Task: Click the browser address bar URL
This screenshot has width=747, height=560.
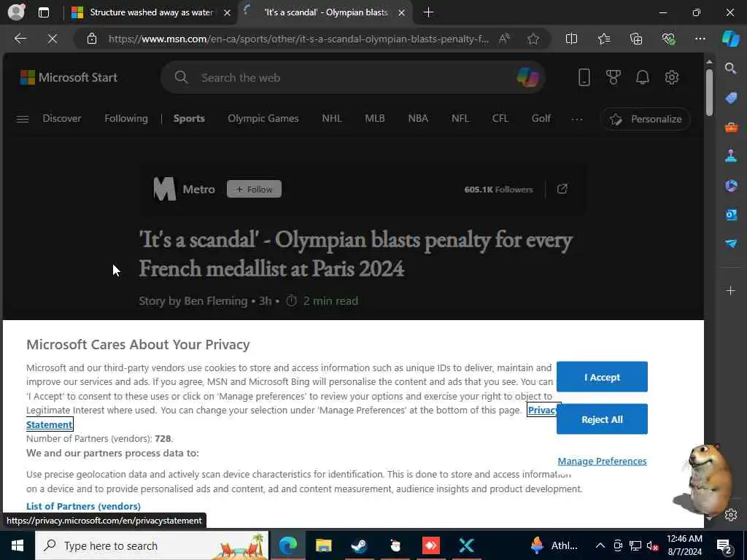Action: click(x=298, y=39)
